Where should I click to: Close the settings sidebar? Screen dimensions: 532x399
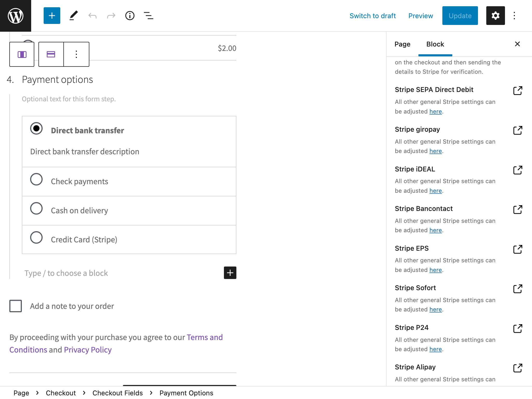517,44
